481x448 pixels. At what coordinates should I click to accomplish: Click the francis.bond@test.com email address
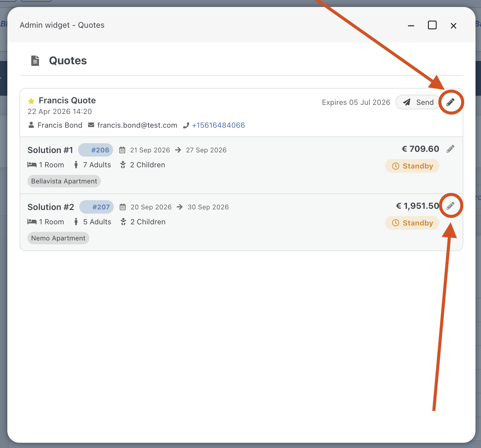coord(137,125)
